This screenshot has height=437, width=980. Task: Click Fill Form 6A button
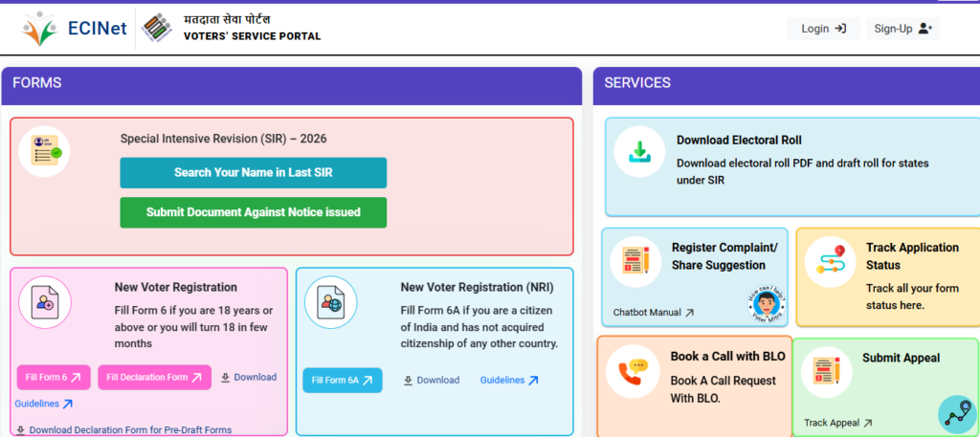(343, 381)
